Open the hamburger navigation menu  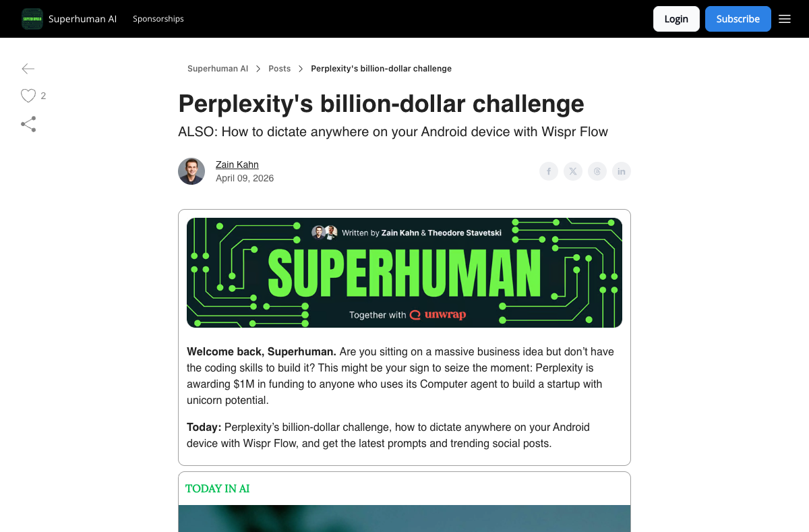[x=784, y=19]
